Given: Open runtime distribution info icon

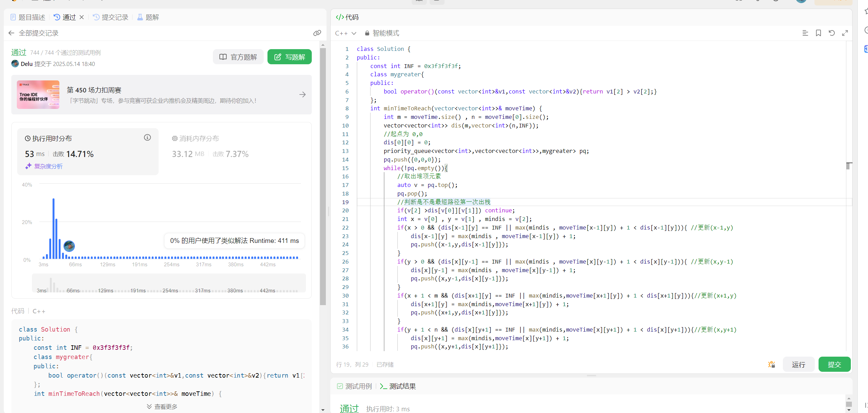Looking at the screenshot, I should 147,137.
